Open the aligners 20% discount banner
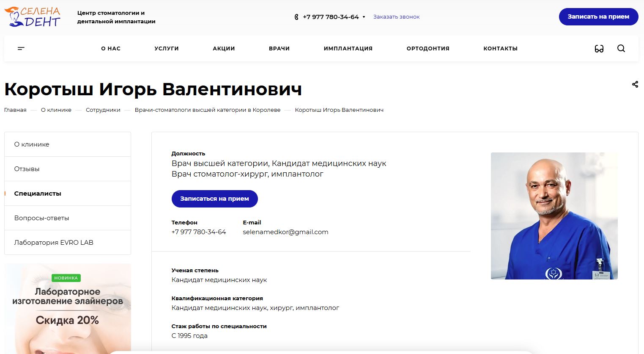644x354 pixels. 68,309
